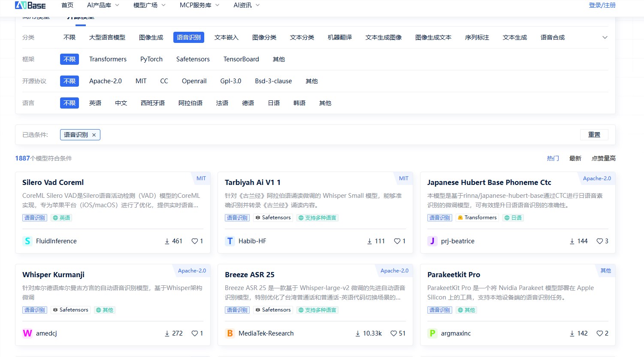Select the 语音识别 category filter
Screen dimensions: 644x357
point(189,37)
